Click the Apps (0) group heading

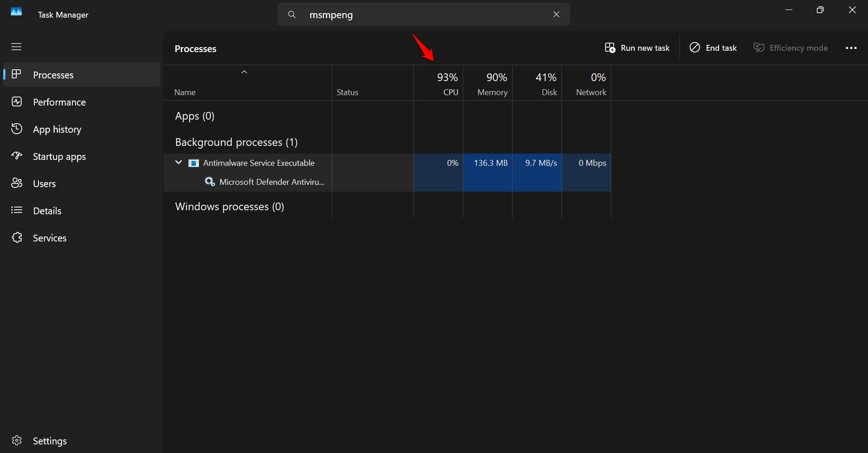(x=195, y=116)
